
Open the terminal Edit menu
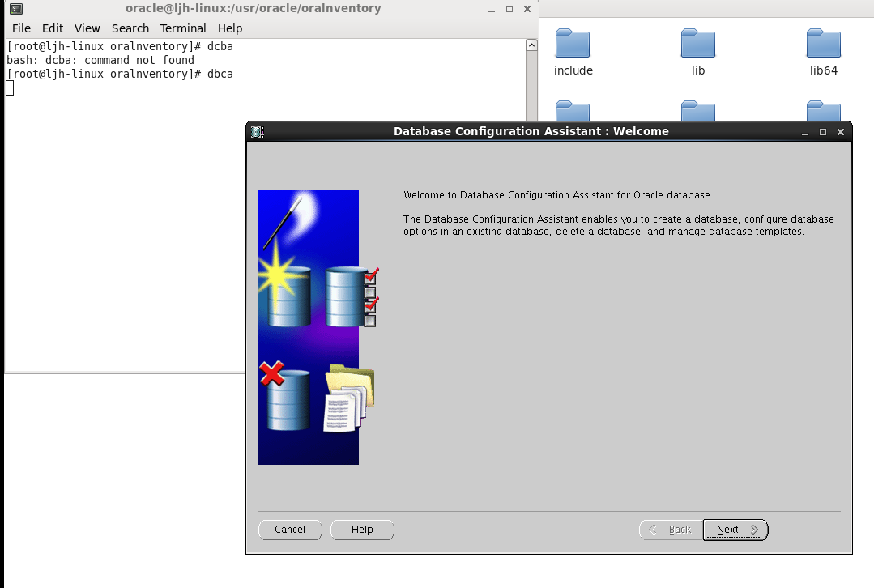point(53,28)
